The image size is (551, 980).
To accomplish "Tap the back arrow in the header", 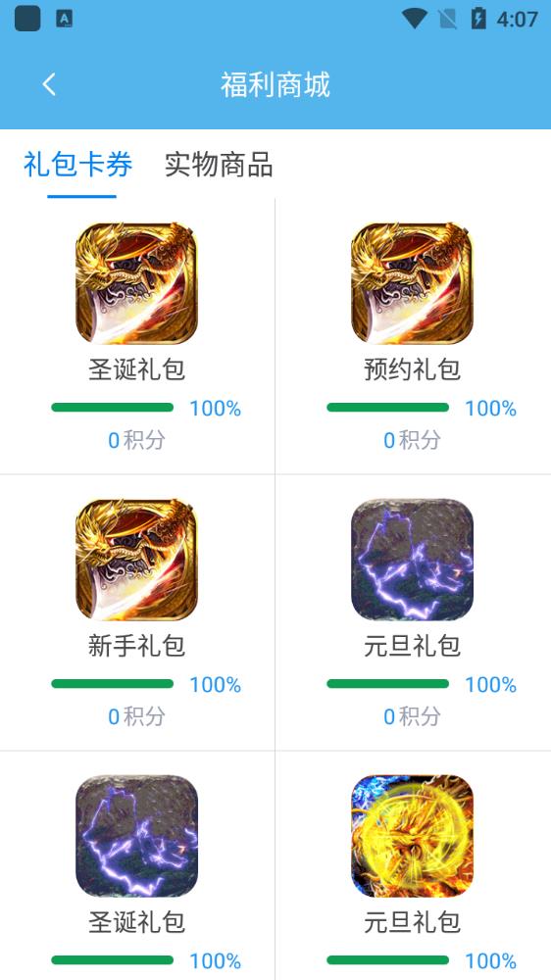I will 49,84.
